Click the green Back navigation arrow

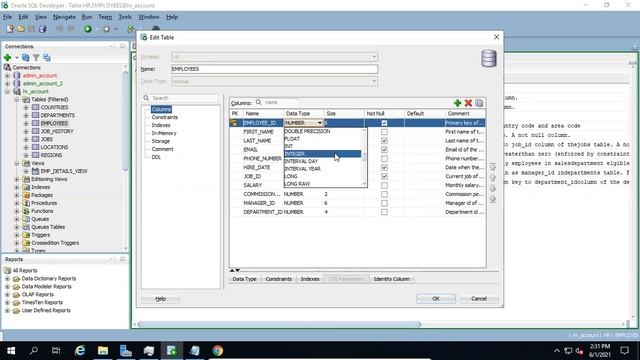[88, 29]
